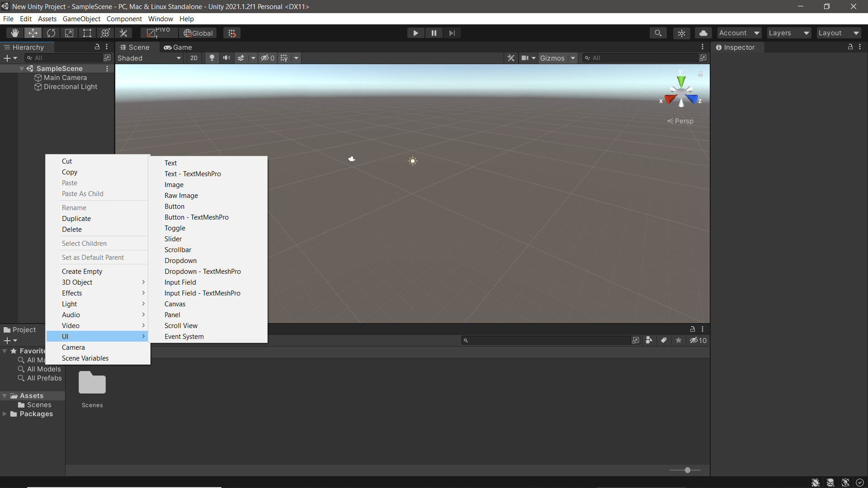Screen dimensions: 868x488
Task: Click the Pause button icon
Action: (x=434, y=33)
